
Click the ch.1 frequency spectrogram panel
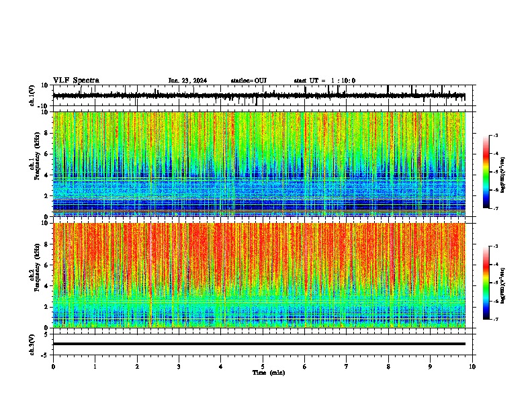[259, 164]
